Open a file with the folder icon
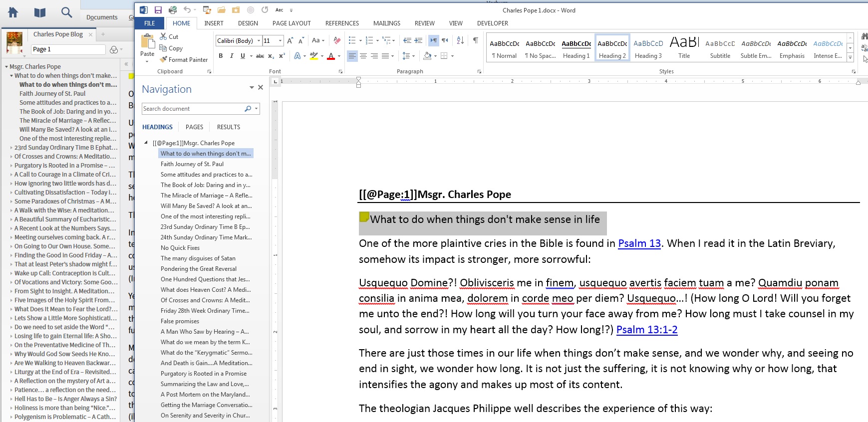Image resolution: width=868 pixels, height=422 pixels. click(x=221, y=10)
